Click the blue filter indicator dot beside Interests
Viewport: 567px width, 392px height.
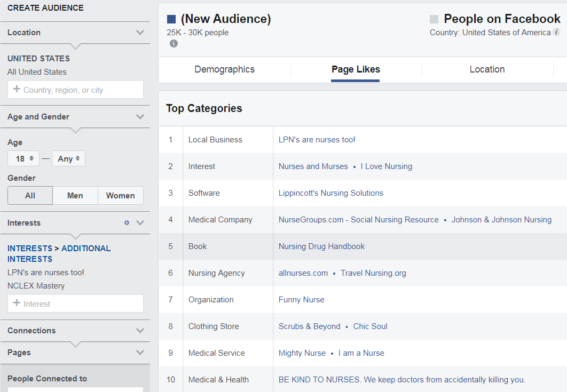126,223
